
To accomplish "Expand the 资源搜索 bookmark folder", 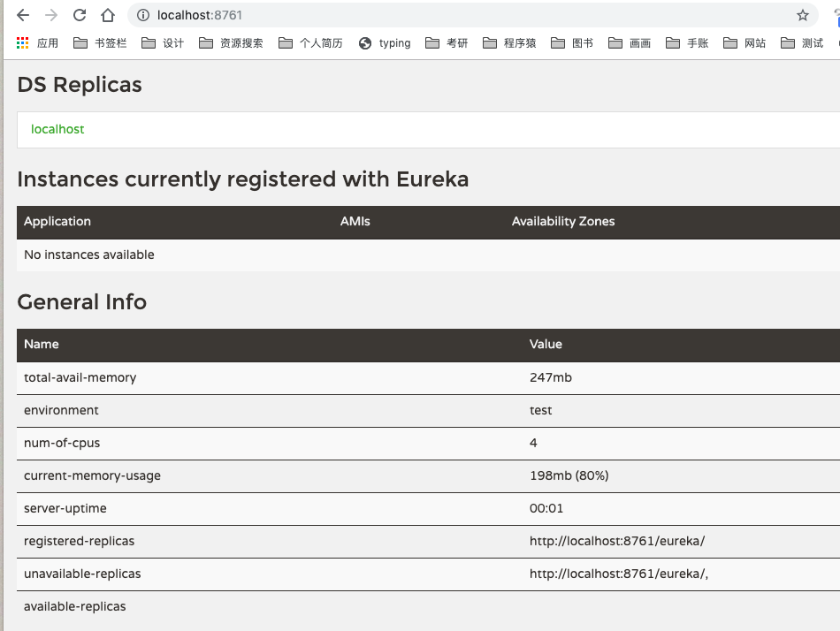I will coord(232,43).
